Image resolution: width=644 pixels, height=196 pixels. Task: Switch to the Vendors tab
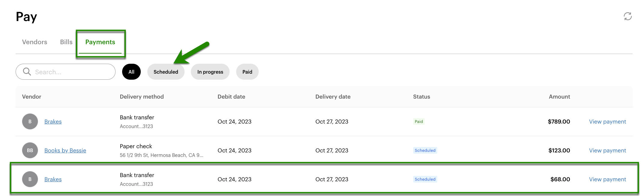point(34,42)
